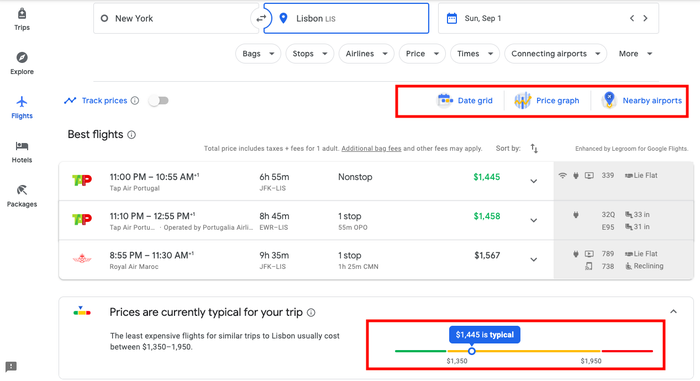Open the Price graph

[546, 100]
